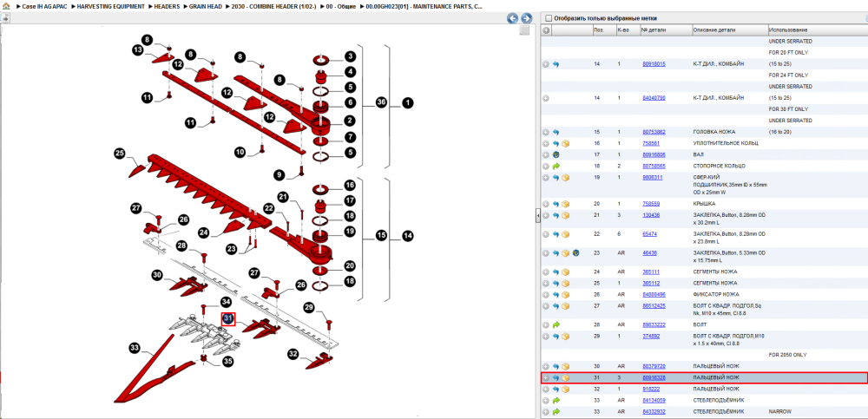Click the box icon in the 9806311 bearing row
868x419 pixels.
click(566, 178)
